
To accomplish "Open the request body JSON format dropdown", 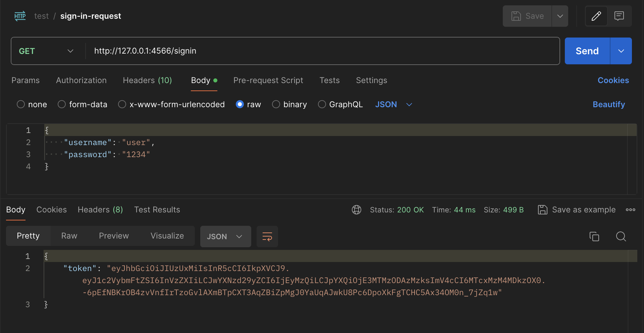I will coord(393,105).
